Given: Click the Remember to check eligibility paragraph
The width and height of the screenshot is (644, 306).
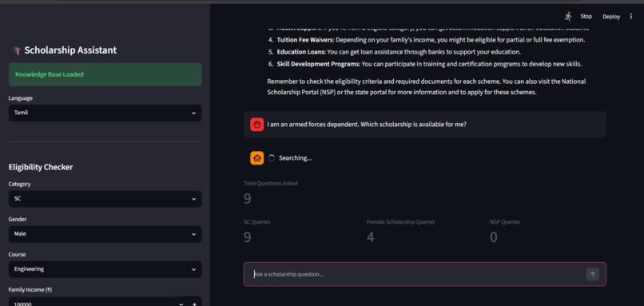Looking at the screenshot, I should (427, 86).
